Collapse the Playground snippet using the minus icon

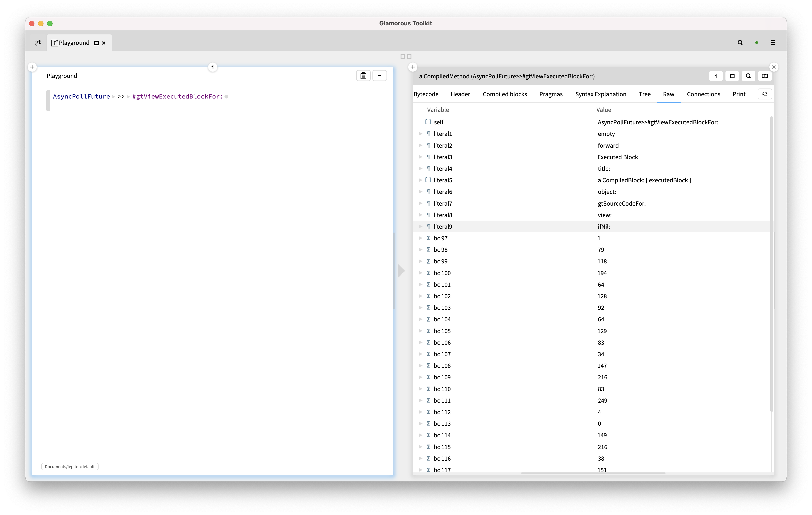point(380,75)
